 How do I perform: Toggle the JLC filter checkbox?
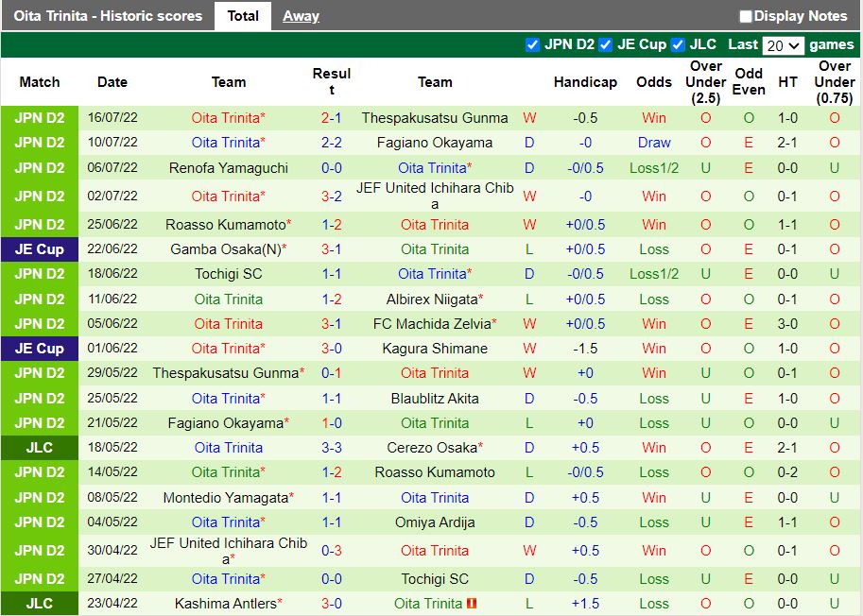678,44
